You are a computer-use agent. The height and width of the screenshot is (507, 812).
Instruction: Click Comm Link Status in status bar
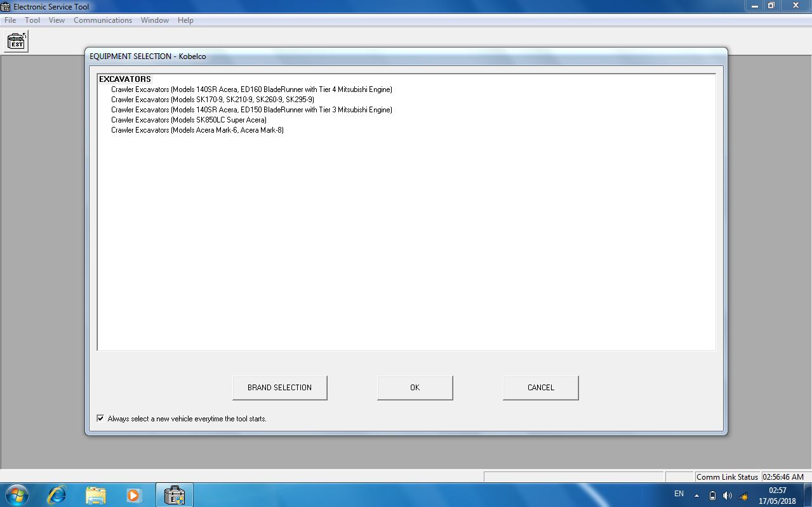727,477
